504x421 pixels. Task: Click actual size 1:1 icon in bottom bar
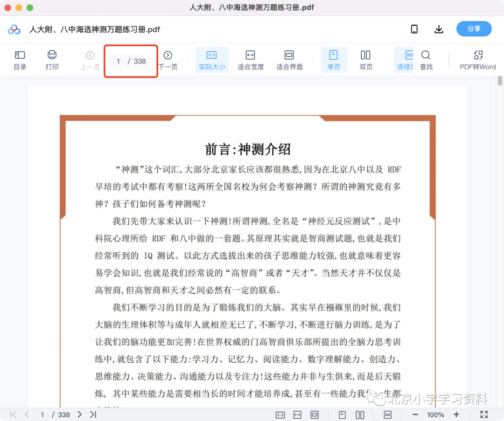click(x=280, y=415)
